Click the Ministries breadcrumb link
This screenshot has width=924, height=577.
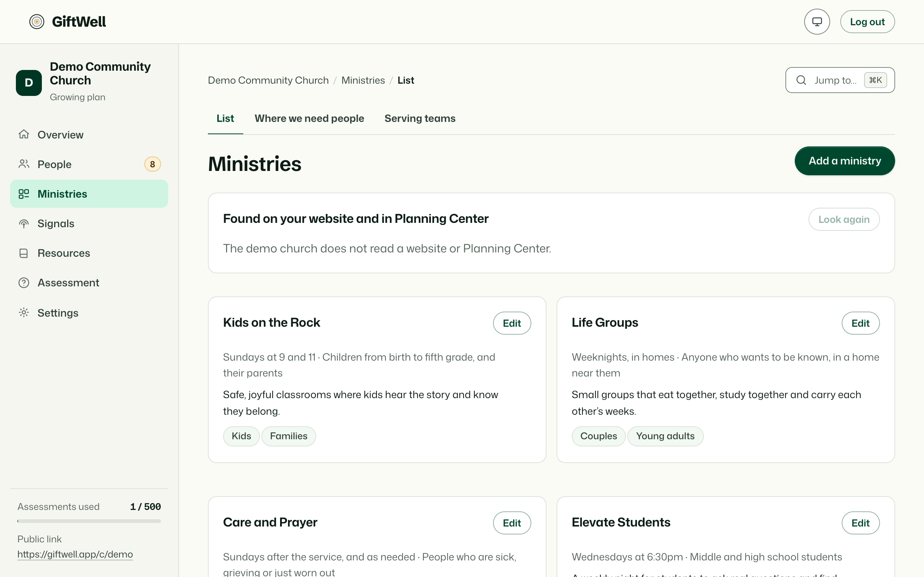[x=363, y=80]
